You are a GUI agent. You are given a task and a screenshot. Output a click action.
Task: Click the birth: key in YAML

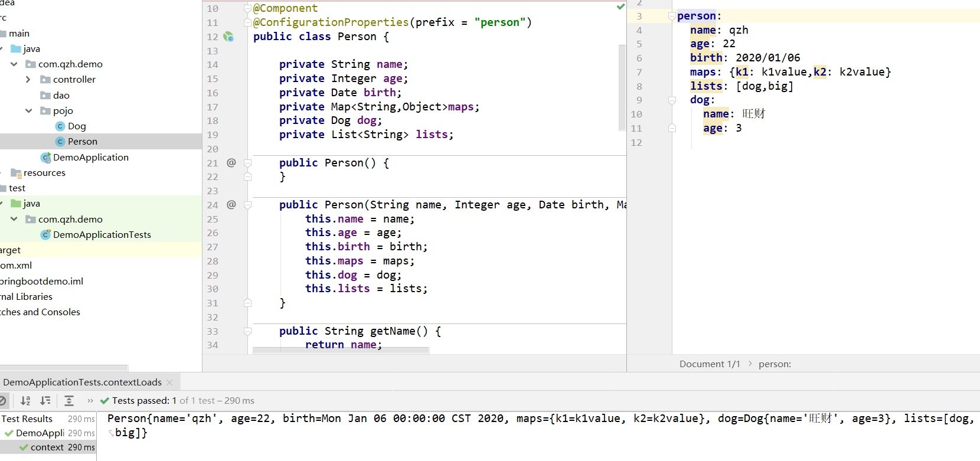pos(706,58)
